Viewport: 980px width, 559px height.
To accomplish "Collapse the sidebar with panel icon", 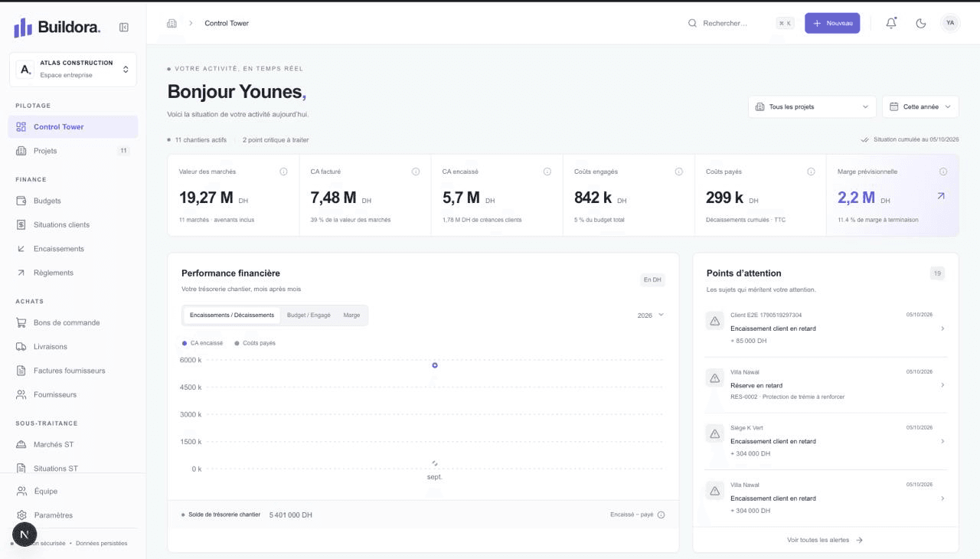I will coord(124,28).
